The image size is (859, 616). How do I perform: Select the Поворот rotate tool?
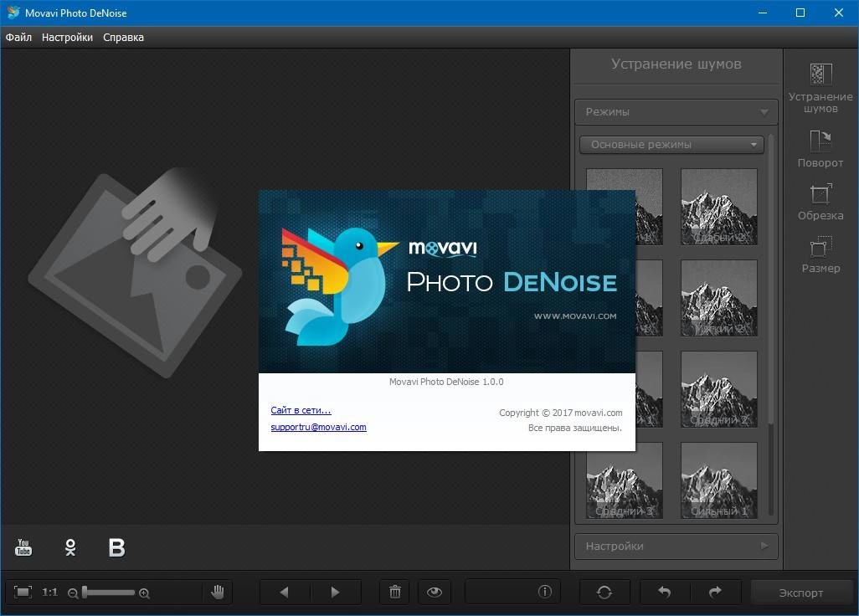pyautogui.click(x=820, y=148)
